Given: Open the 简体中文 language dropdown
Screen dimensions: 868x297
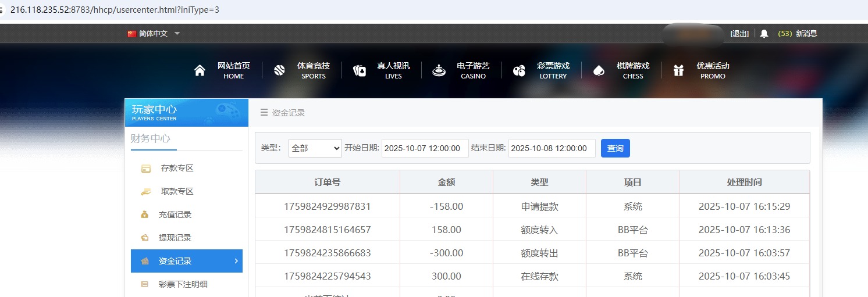Looking at the screenshot, I should 154,34.
